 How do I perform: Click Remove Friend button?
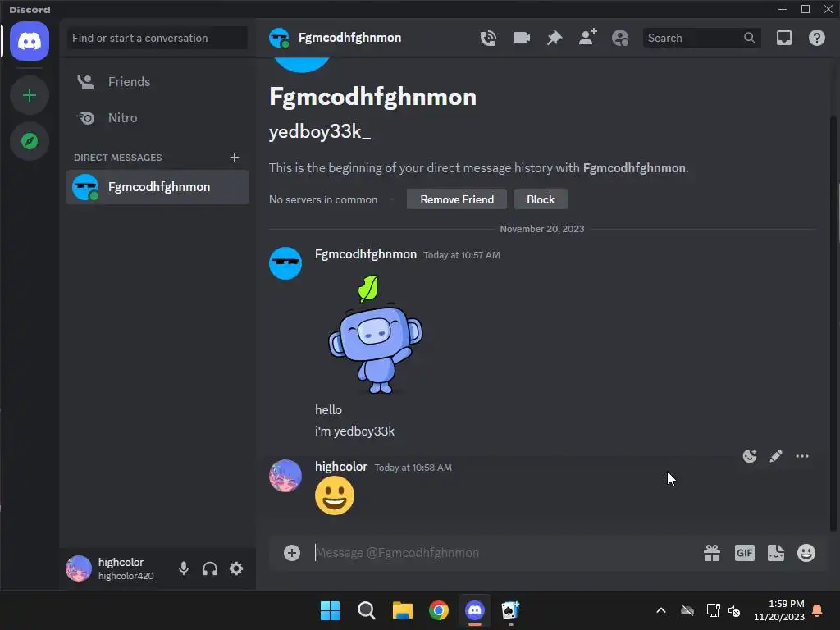457,199
